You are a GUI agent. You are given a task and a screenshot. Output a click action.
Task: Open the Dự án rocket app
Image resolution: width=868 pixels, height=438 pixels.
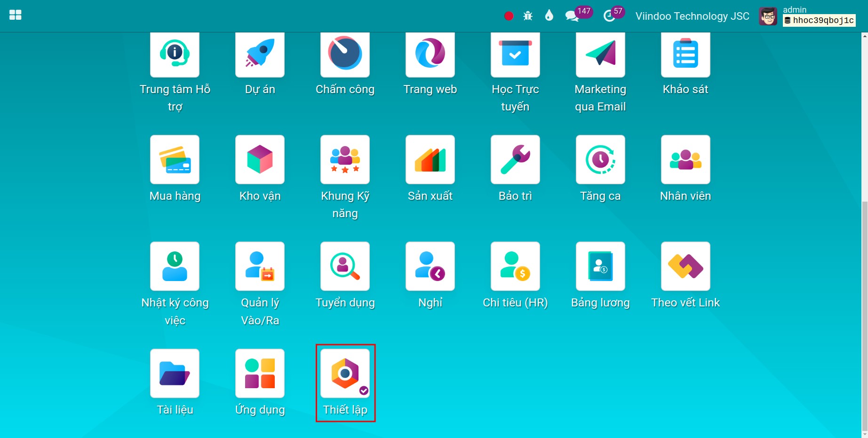pos(260,54)
